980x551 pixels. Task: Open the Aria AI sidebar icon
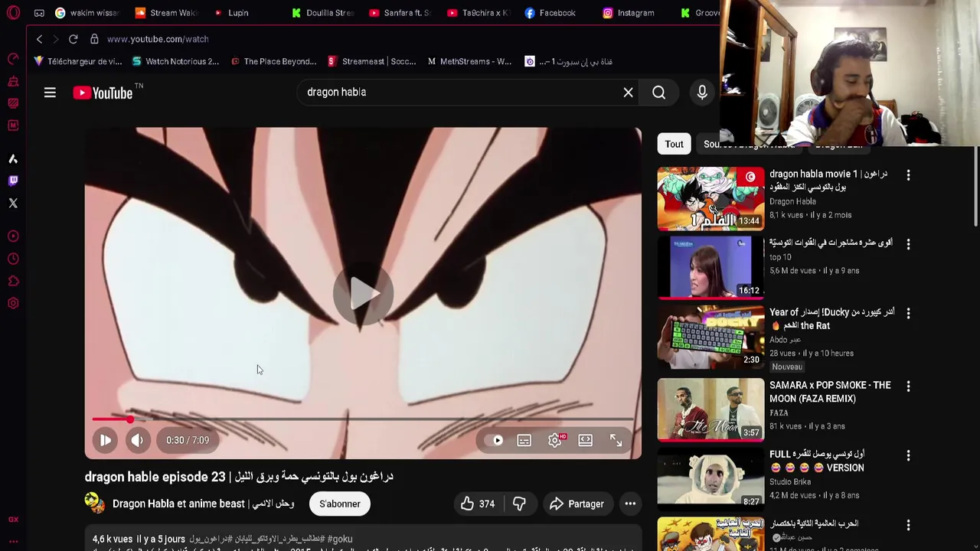13,159
